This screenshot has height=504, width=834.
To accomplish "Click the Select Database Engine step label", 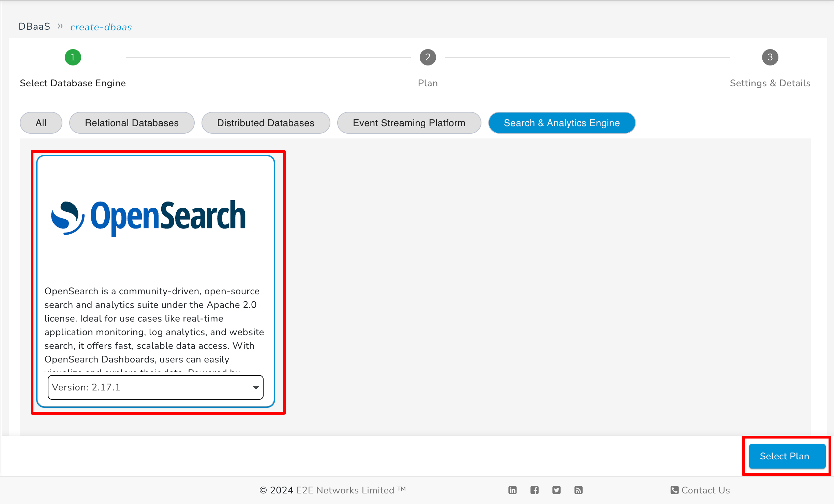I will pyautogui.click(x=73, y=83).
